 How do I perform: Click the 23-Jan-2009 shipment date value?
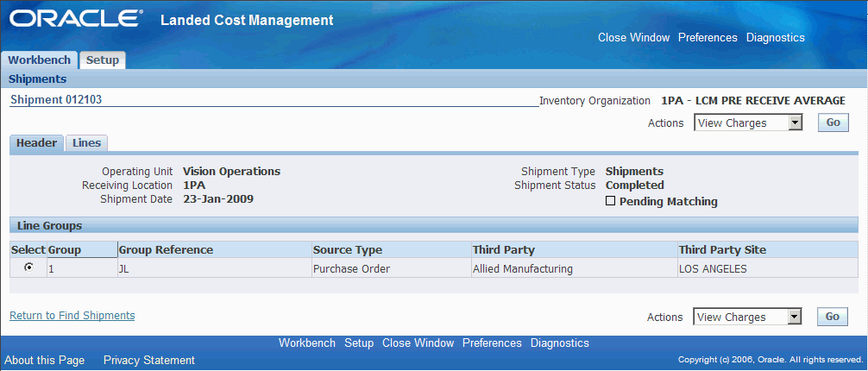[x=218, y=198]
